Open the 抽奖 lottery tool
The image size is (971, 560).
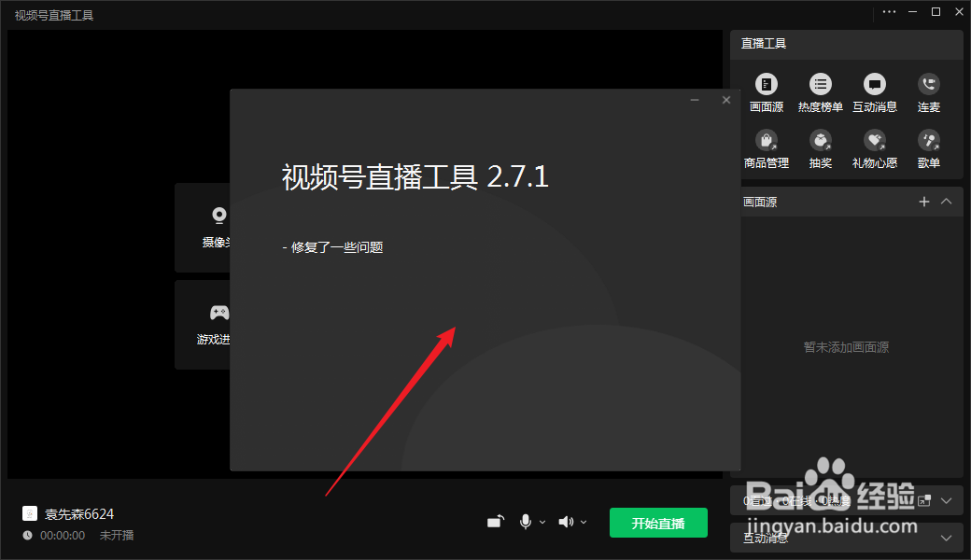tap(820, 140)
